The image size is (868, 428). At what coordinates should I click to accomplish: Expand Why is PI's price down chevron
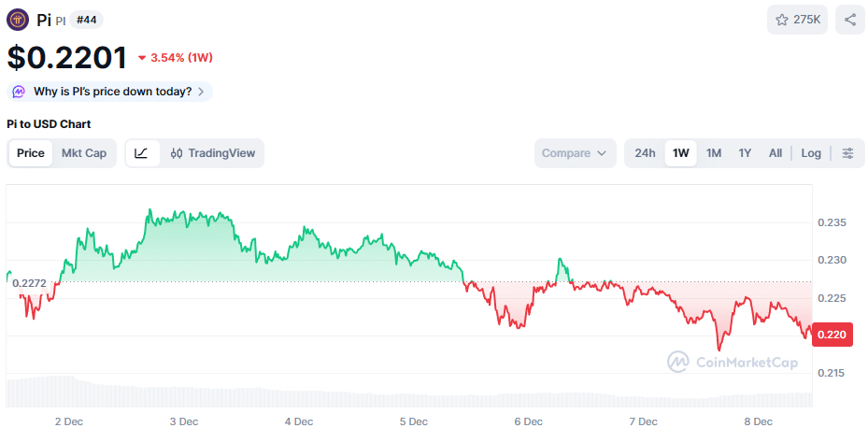(201, 92)
